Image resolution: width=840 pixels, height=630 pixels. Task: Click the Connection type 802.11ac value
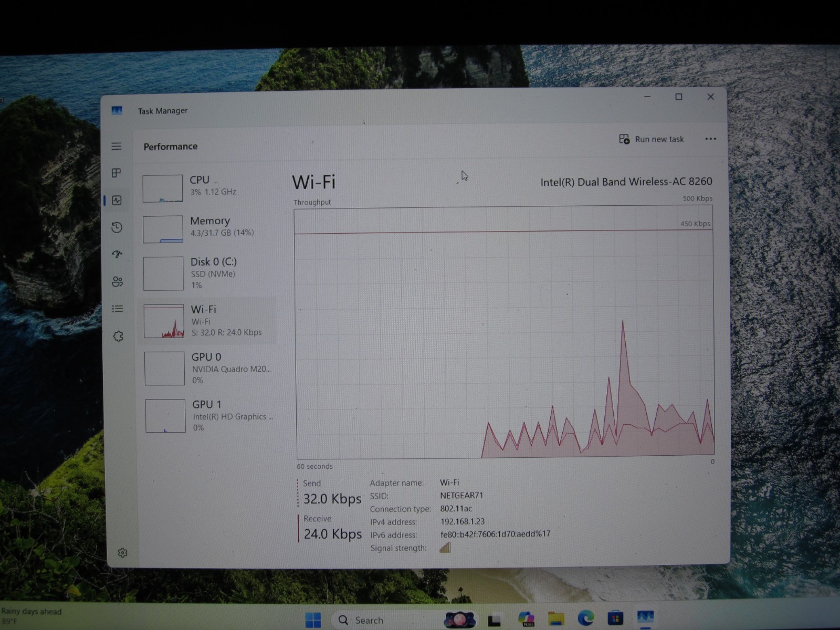click(456, 508)
